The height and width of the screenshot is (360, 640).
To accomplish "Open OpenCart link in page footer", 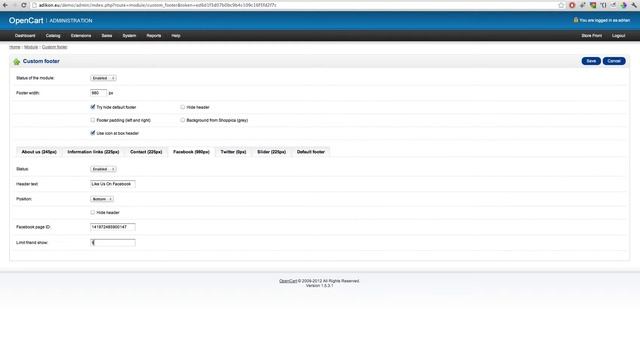I will coord(288,281).
